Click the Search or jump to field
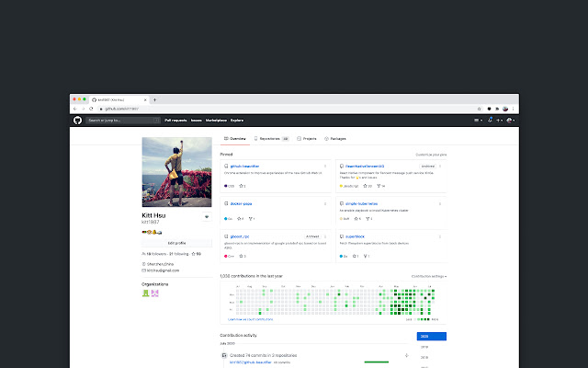Viewport: 588px width, 368px height. [x=123, y=121]
